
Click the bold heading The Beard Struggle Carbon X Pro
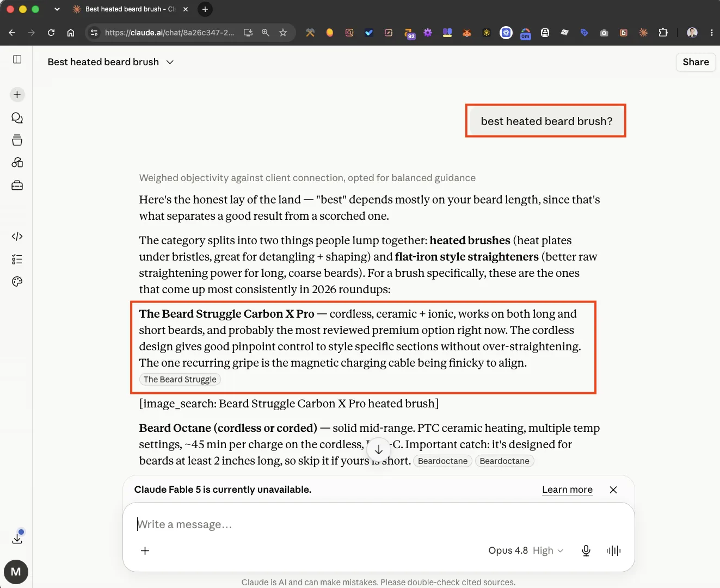(226, 314)
